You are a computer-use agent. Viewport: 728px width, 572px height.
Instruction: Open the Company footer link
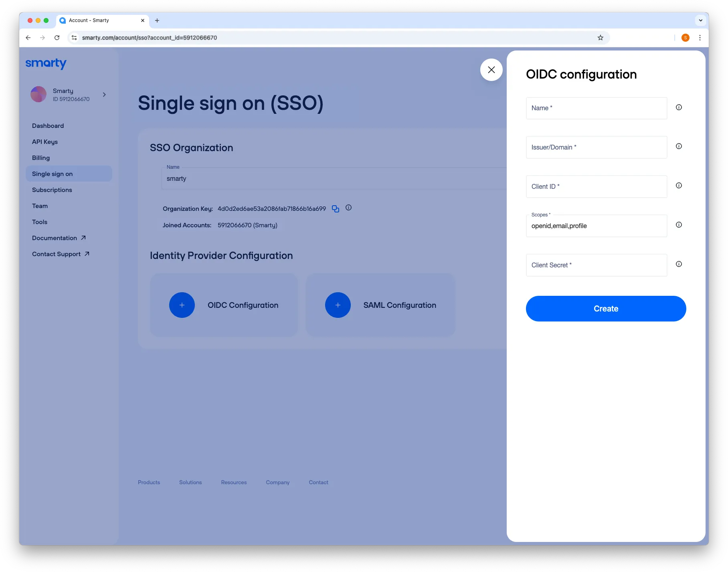(277, 483)
